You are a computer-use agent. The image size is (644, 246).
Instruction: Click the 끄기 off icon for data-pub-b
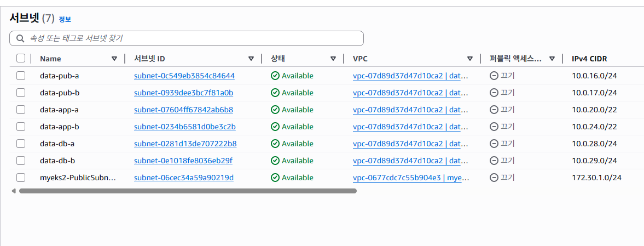click(494, 93)
